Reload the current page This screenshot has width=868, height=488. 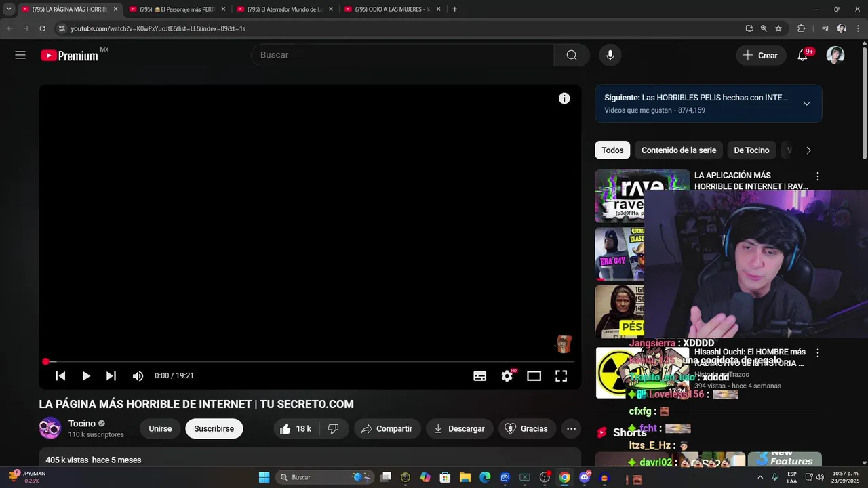[42, 28]
